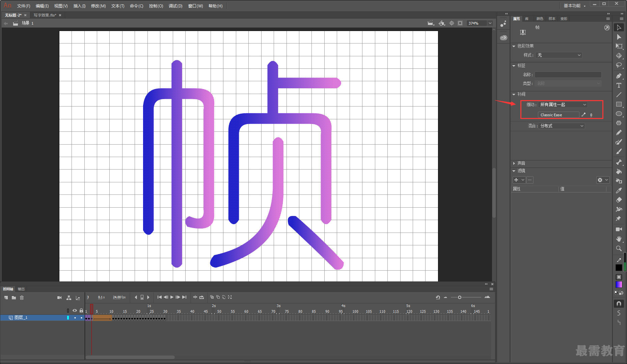The image size is (627, 364).
Task: Select the Text tool
Action: tap(619, 85)
